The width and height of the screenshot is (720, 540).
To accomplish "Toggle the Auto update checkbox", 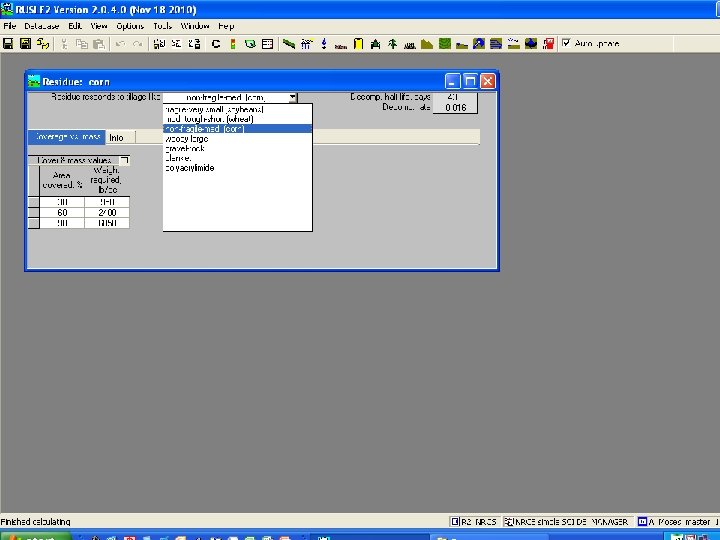I will pos(566,43).
